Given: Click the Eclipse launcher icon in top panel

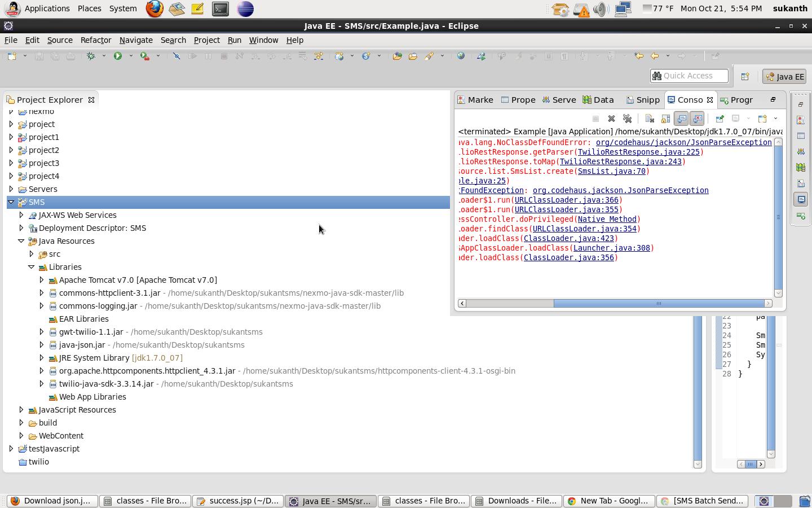Looking at the screenshot, I should point(245,8).
